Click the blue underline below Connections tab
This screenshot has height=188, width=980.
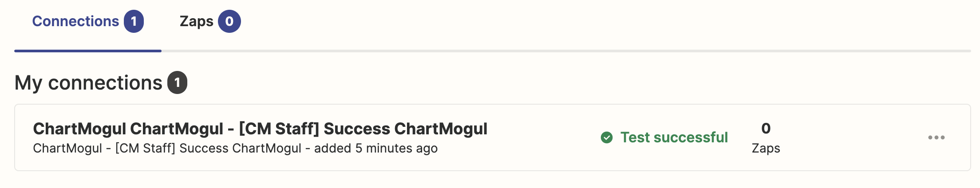point(88,51)
